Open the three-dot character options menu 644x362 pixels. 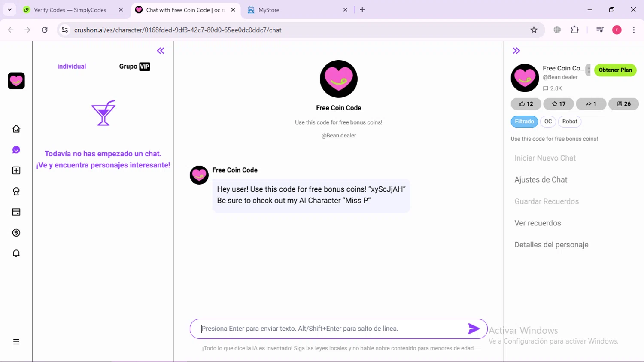[x=589, y=70]
